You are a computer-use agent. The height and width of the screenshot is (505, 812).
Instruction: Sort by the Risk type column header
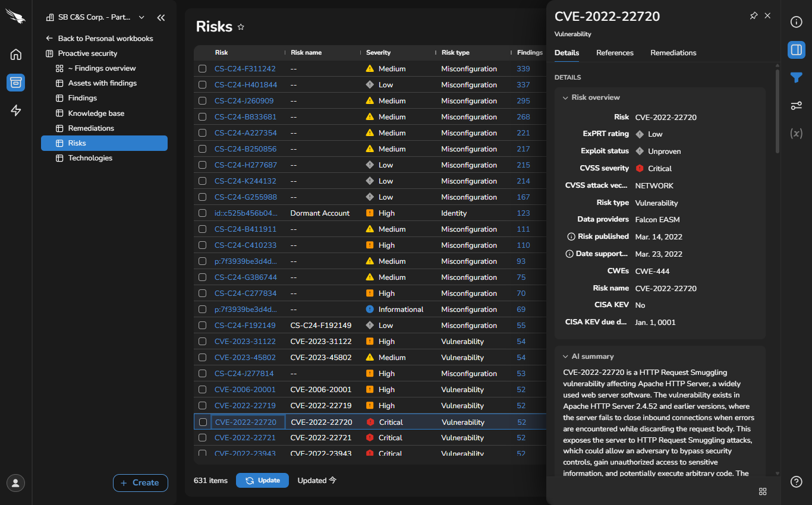click(455, 52)
